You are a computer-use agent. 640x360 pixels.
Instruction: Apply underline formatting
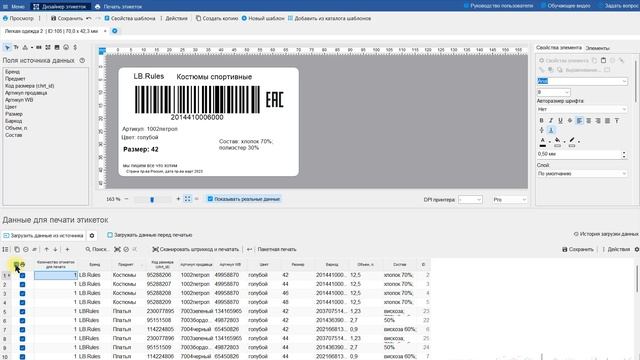560,120
